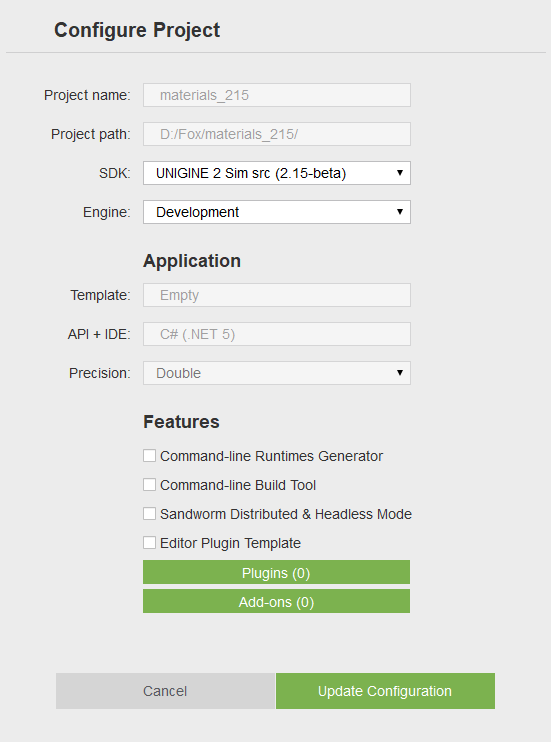551x742 pixels.
Task: Open the Plugins (0) list
Action: [276, 573]
